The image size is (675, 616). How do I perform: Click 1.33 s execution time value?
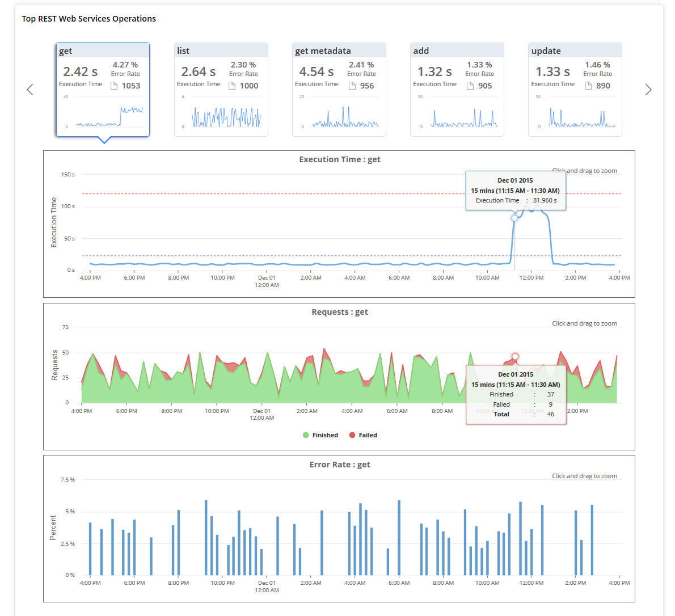coord(552,71)
